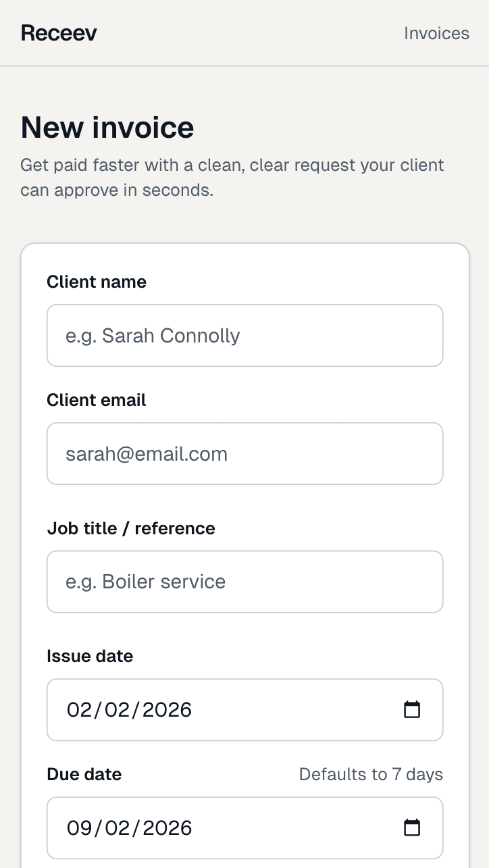Click the Client name input field
Image resolution: width=489 pixels, height=868 pixels.
244,335
